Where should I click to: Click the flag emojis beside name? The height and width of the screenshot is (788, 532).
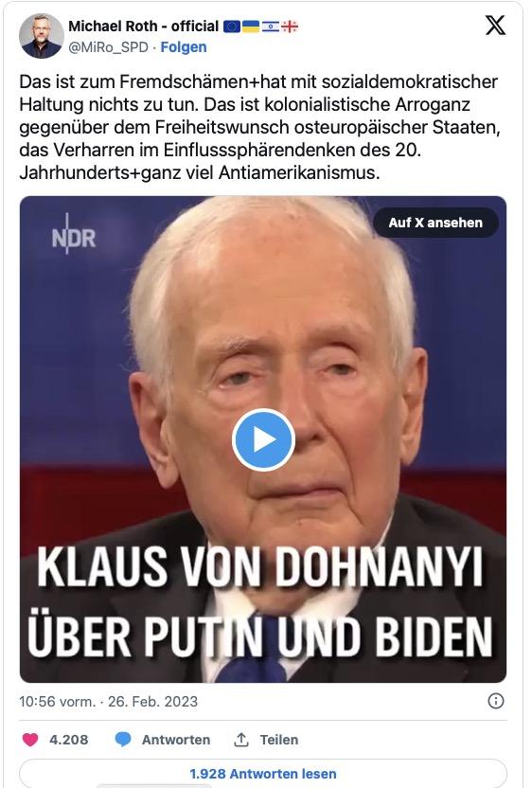tap(260, 27)
